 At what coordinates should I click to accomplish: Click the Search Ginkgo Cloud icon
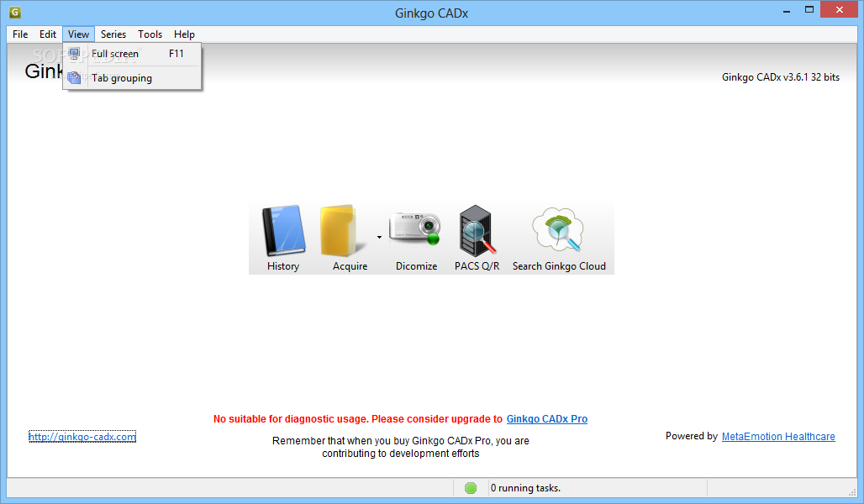(x=557, y=229)
